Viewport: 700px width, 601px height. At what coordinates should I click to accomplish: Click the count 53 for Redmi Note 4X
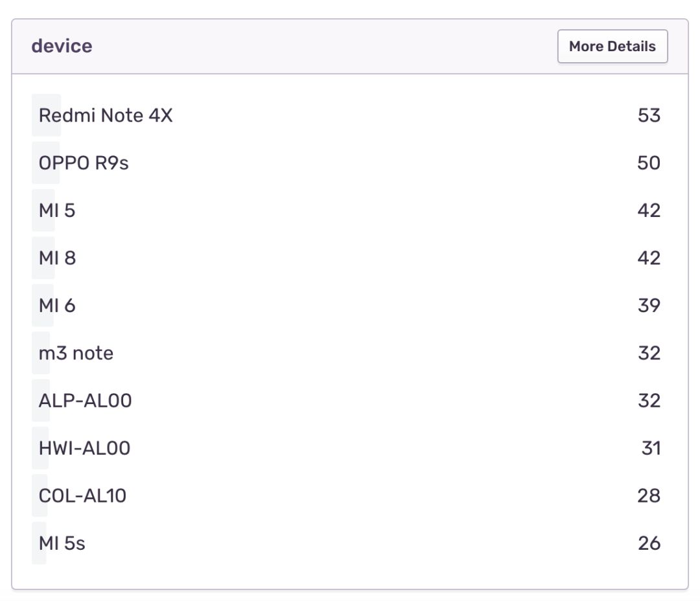648,115
